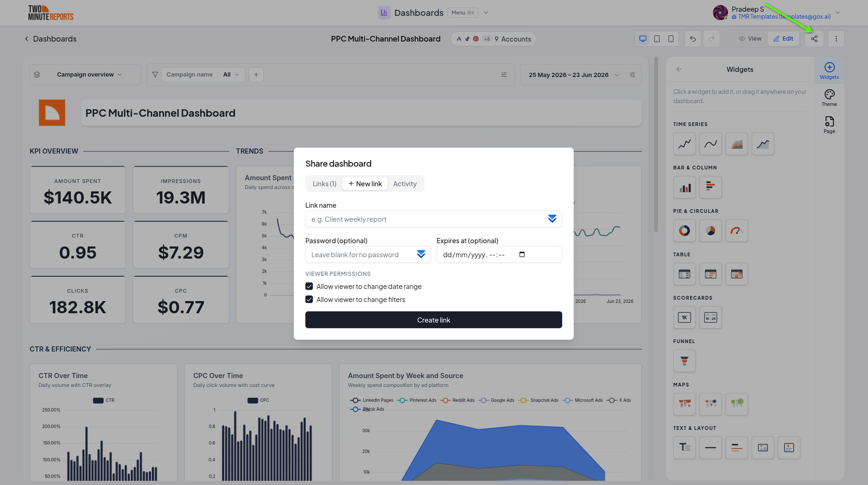
Task: Add a text block widget
Action: (x=685, y=448)
